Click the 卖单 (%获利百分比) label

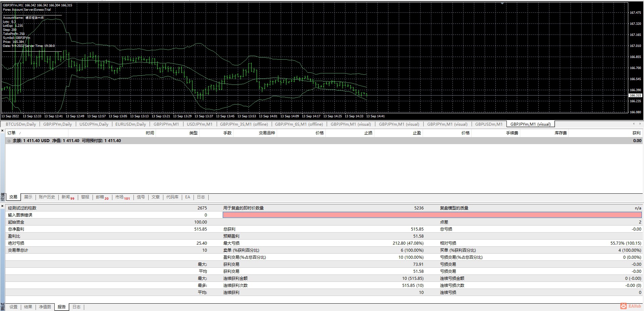241,250
